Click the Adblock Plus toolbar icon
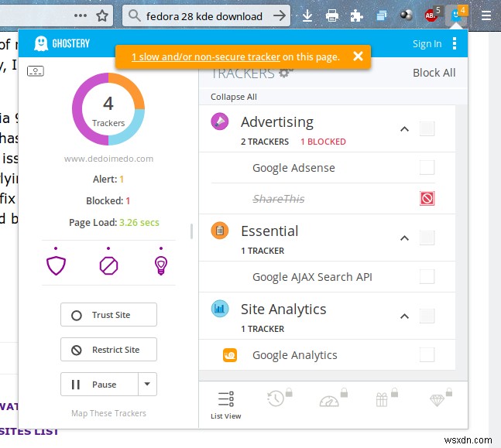Viewport: 501px width, 448px height. (432, 15)
